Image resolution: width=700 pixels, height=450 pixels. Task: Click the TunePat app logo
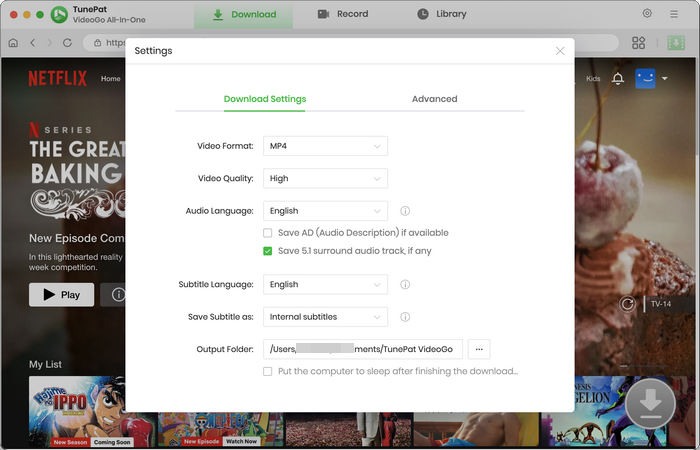59,14
